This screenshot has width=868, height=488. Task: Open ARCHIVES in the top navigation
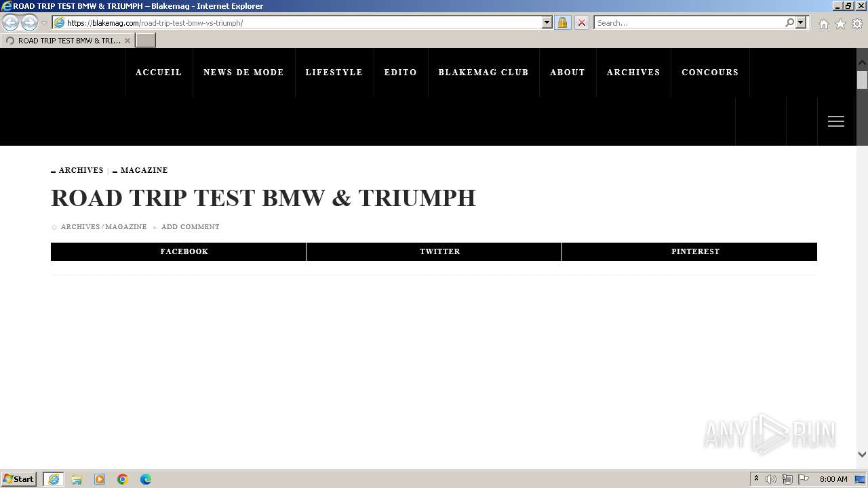[633, 73]
